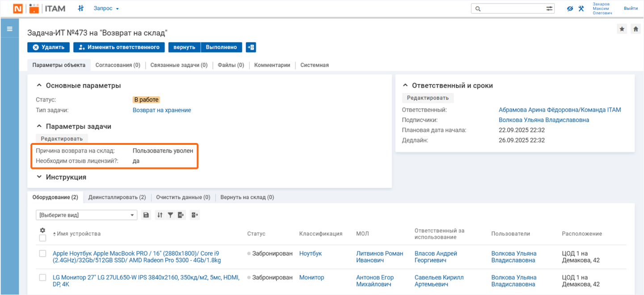Click the filter funnel icon
This screenshot has width=644, height=295.
click(x=170, y=215)
